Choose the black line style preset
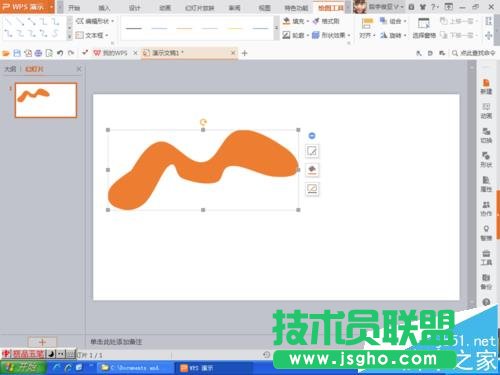Screen dimensions: 500x375 tap(134, 29)
